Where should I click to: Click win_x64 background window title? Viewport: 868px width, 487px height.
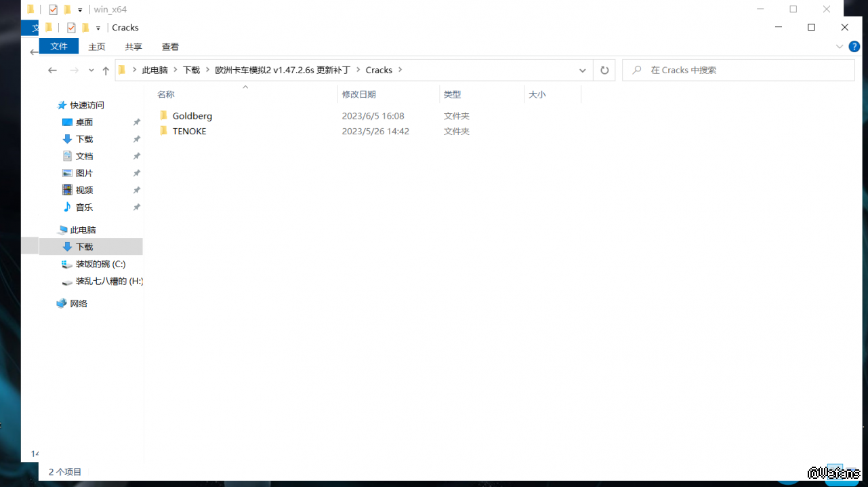[110, 9]
